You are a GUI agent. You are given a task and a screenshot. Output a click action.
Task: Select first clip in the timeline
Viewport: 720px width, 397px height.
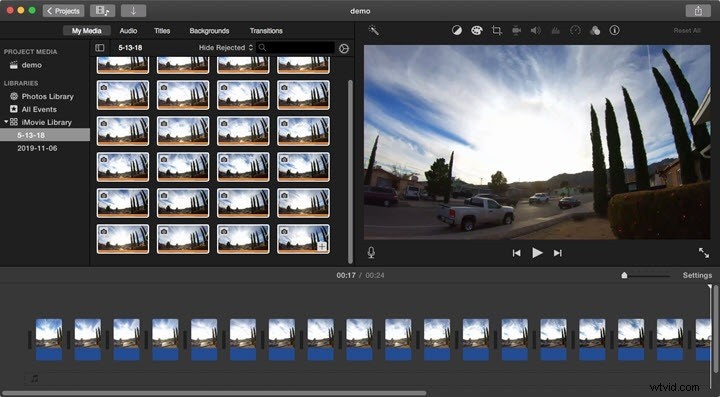[49, 340]
